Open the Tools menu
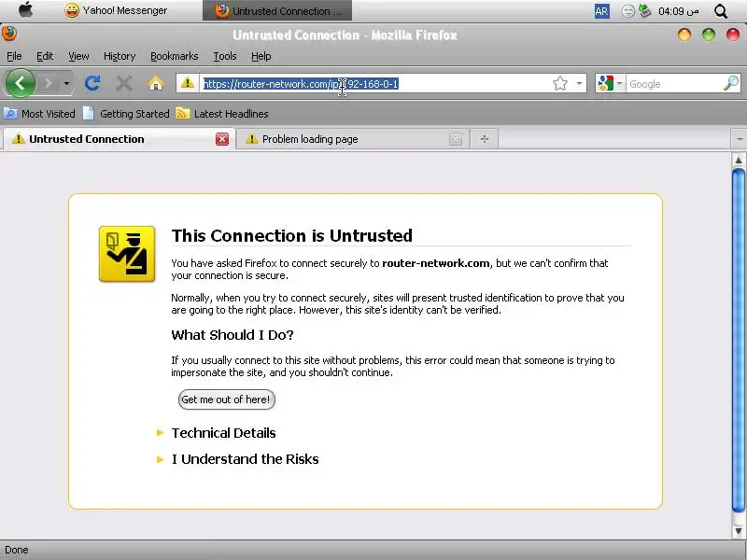 tap(225, 56)
